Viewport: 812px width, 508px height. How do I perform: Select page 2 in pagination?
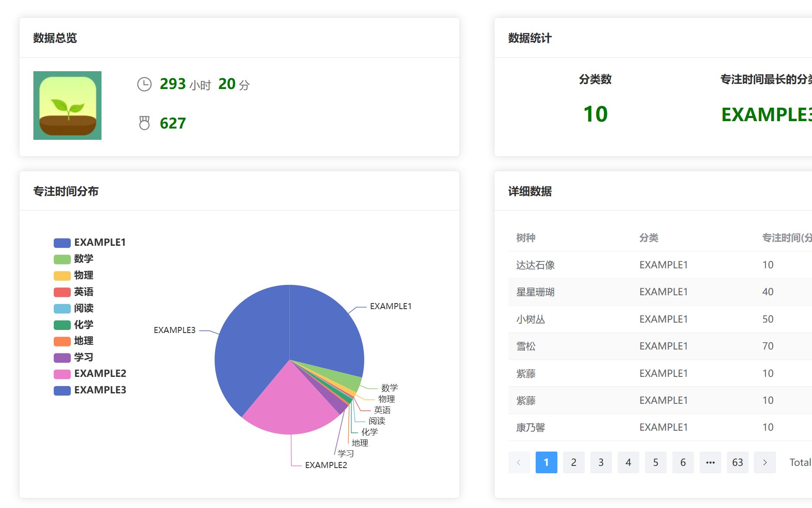click(573, 462)
